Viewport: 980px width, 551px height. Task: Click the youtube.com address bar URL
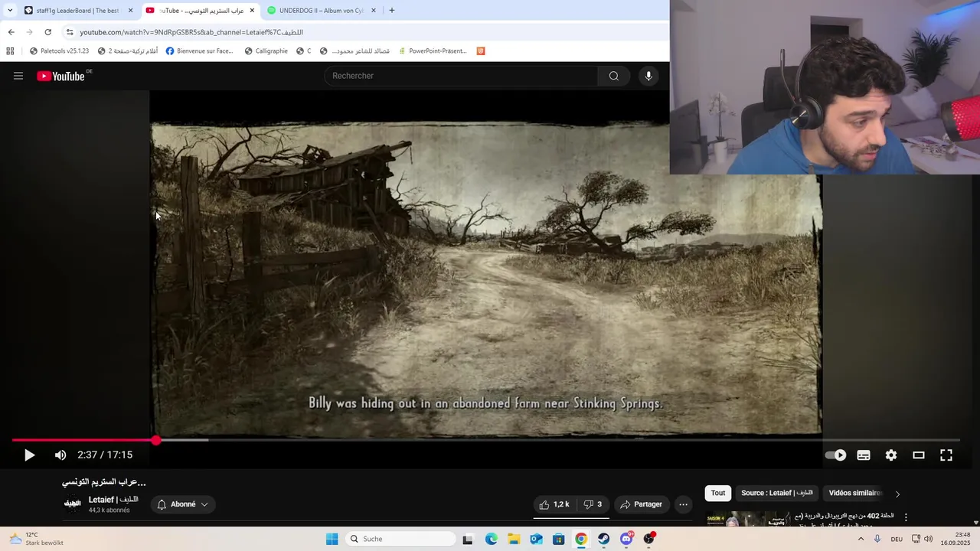point(191,32)
